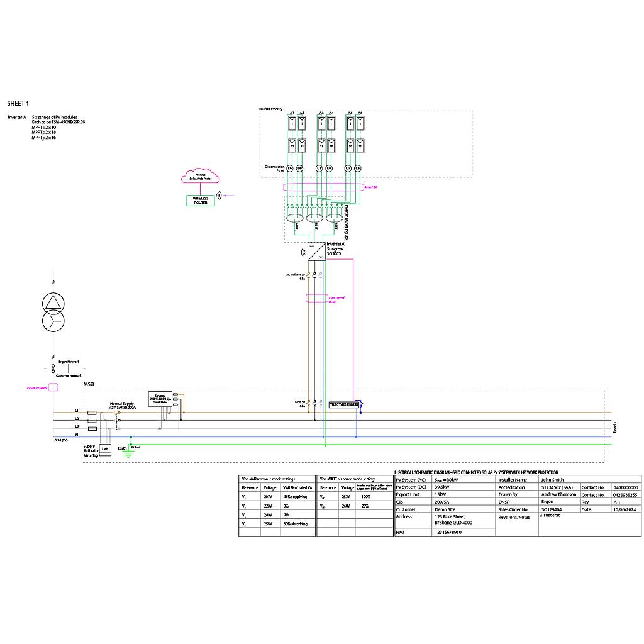Select the DP circle under string A.2

[x=300, y=168]
